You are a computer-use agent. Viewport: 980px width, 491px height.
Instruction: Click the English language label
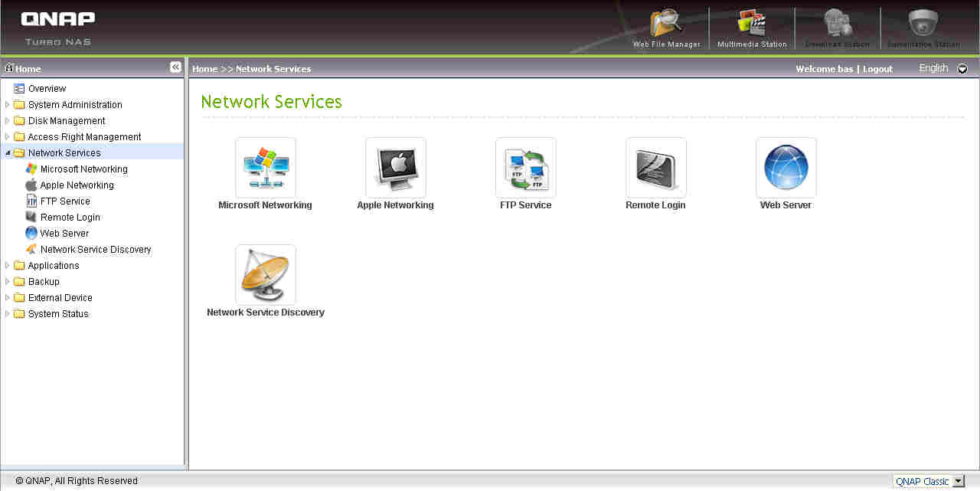click(x=933, y=68)
